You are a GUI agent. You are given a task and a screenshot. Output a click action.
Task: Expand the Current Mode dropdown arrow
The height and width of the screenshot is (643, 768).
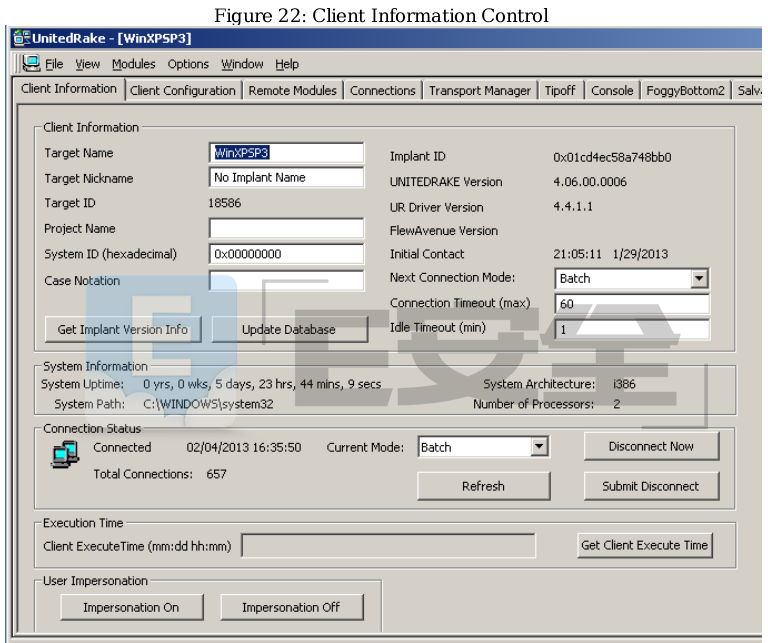[x=539, y=447]
